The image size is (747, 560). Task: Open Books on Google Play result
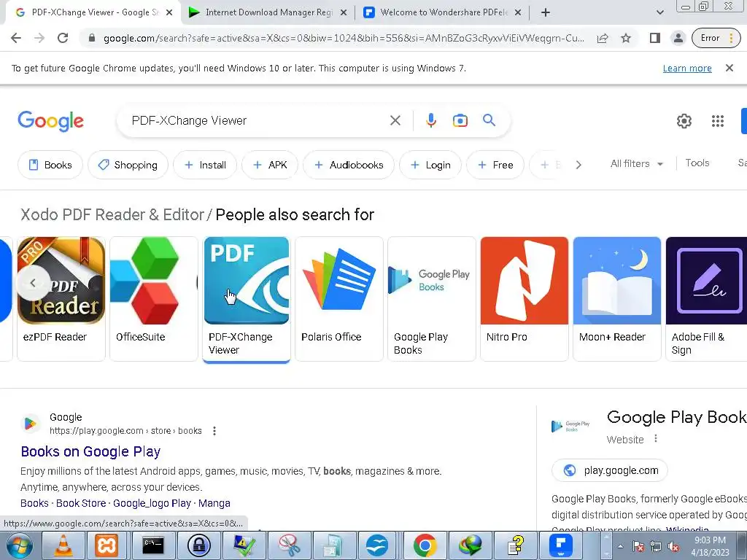pyautogui.click(x=90, y=451)
